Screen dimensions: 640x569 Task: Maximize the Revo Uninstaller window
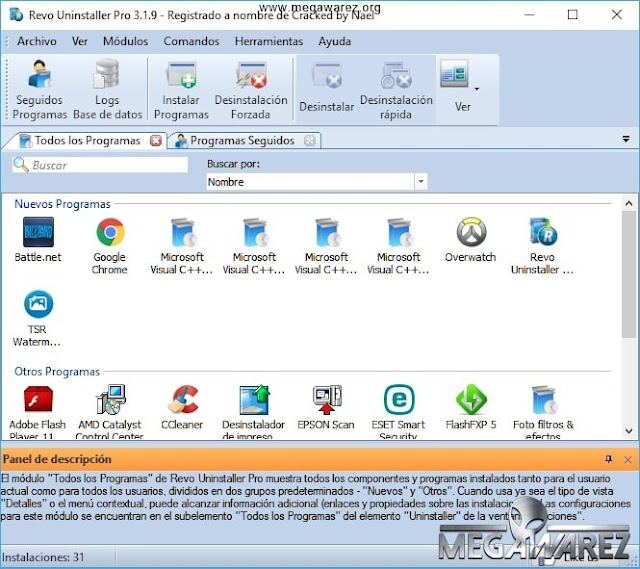(x=572, y=15)
